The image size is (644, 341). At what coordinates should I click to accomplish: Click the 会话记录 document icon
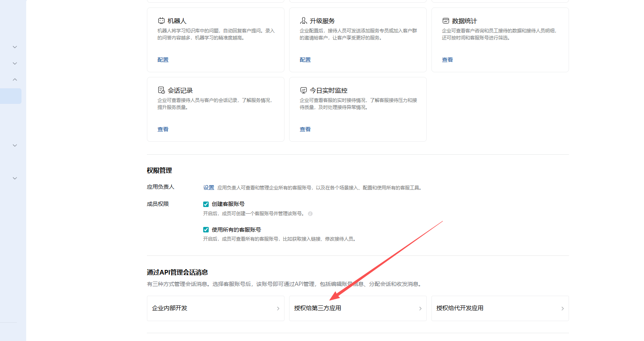(161, 90)
